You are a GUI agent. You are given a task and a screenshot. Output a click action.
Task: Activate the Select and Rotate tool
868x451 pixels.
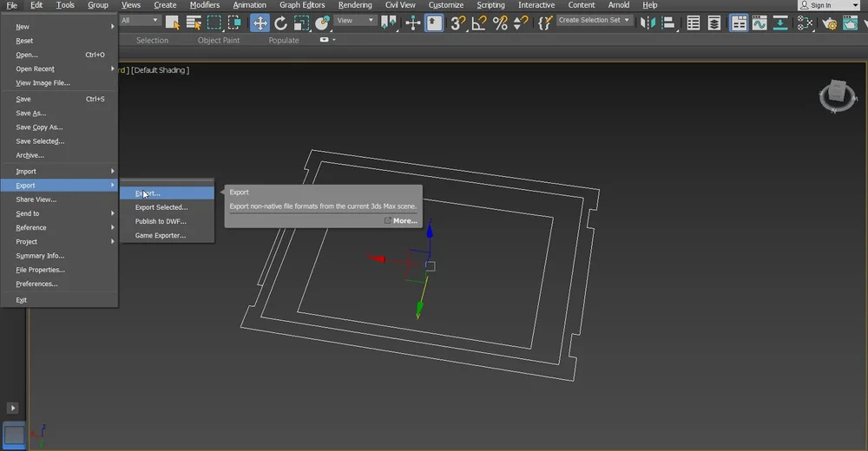pos(280,23)
